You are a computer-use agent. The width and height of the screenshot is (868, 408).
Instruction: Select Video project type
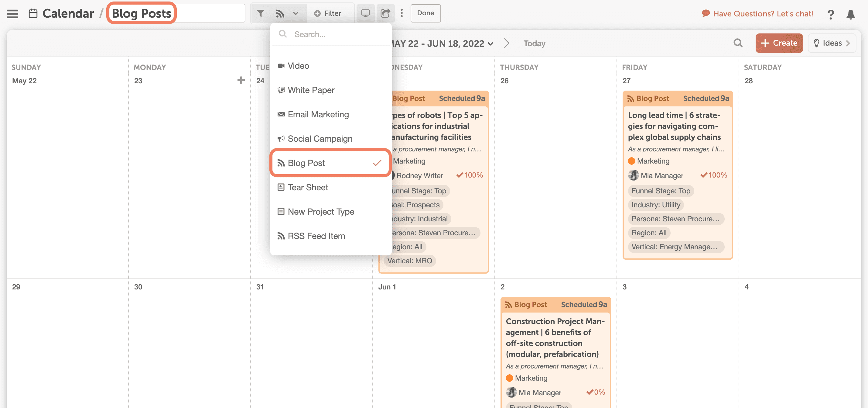pyautogui.click(x=331, y=66)
